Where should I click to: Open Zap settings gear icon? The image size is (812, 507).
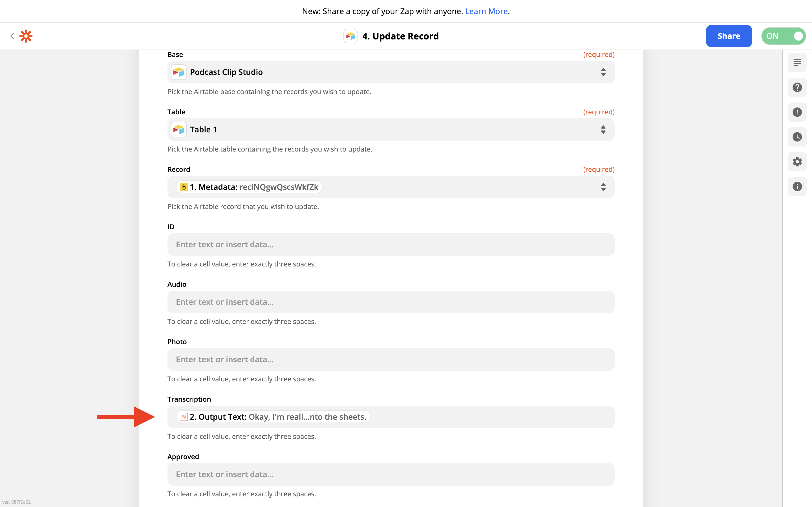pyautogui.click(x=797, y=162)
